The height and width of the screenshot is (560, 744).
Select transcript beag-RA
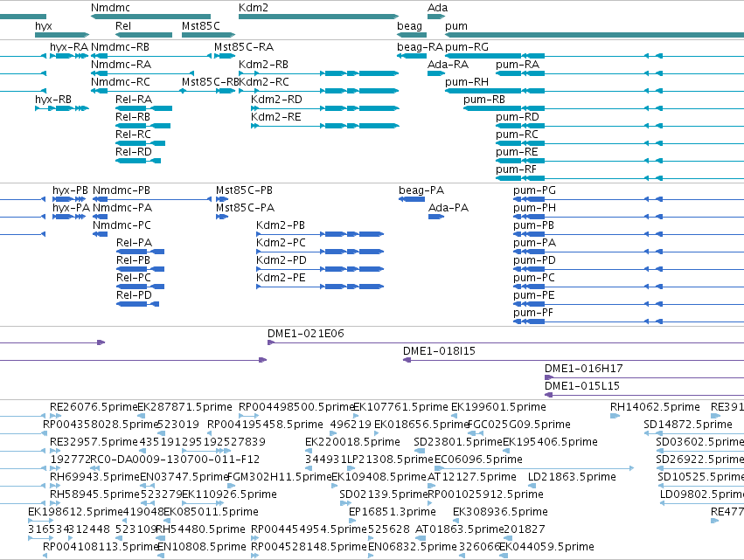click(x=412, y=56)
